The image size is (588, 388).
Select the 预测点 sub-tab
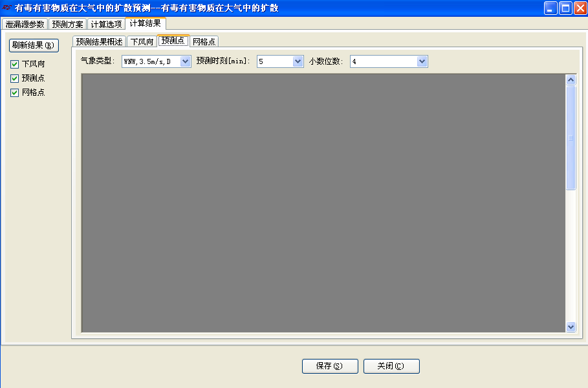coord(173,41)
